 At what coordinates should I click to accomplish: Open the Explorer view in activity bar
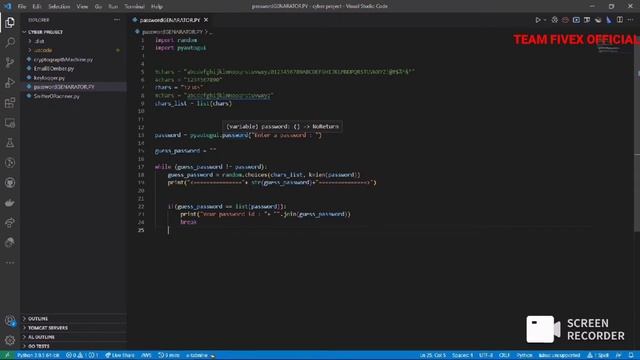10,22
